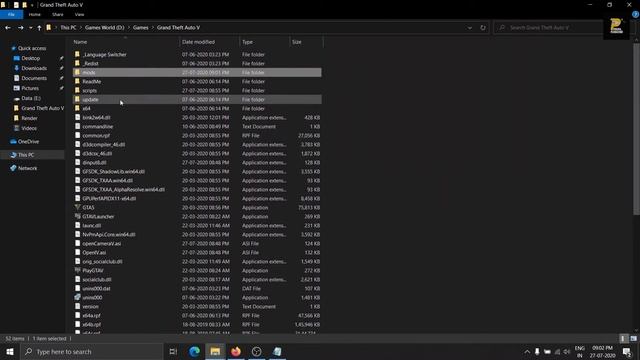Select the GTAVLauncher application
The height and width of the screenshot is (360, 640).
pyautogui.click(x=98, y=216)
